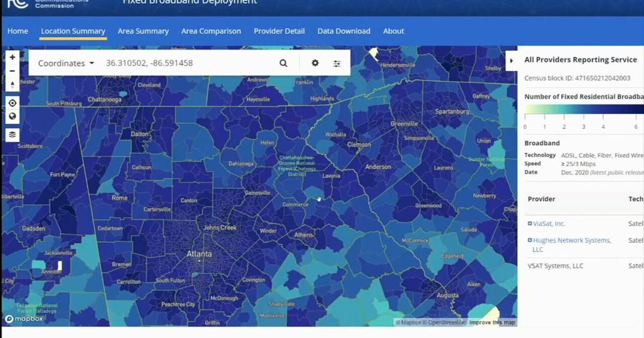Reset map bearing with compass arrow

(12, 85)
